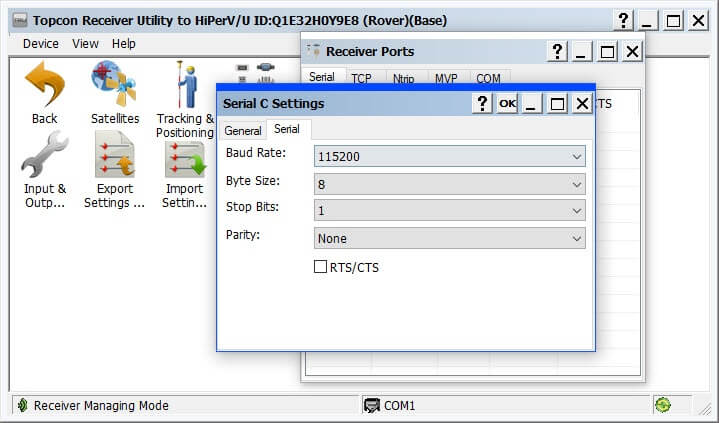Open the Byte Size dropdown

(449, 185)
